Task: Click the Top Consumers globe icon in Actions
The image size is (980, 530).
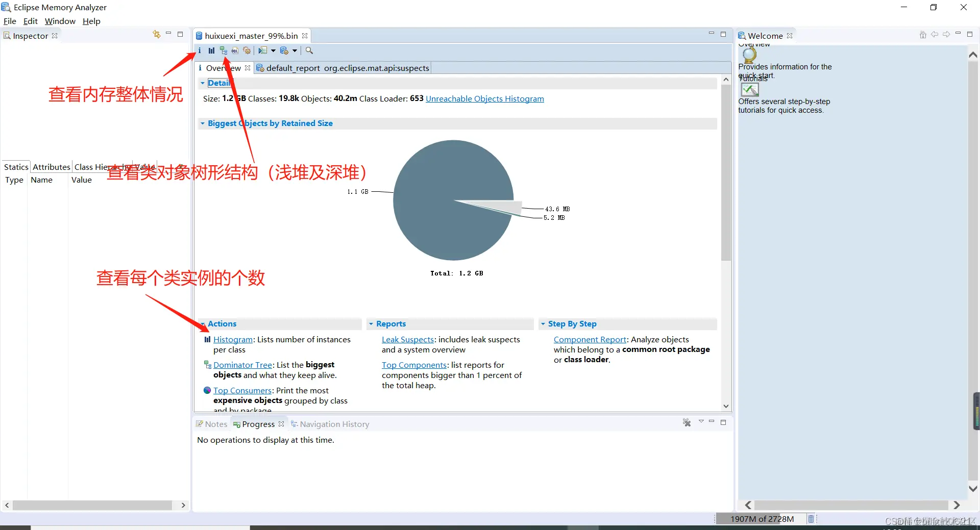Action: [x=207, y=390]
